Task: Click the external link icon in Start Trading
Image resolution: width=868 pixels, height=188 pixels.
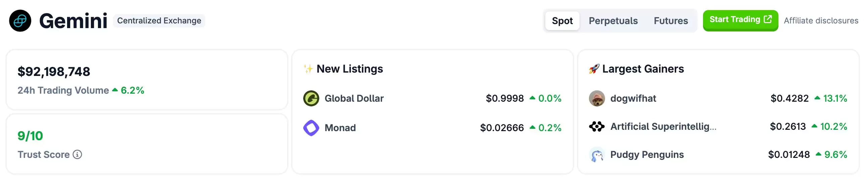Action: (x=768, y=19)
